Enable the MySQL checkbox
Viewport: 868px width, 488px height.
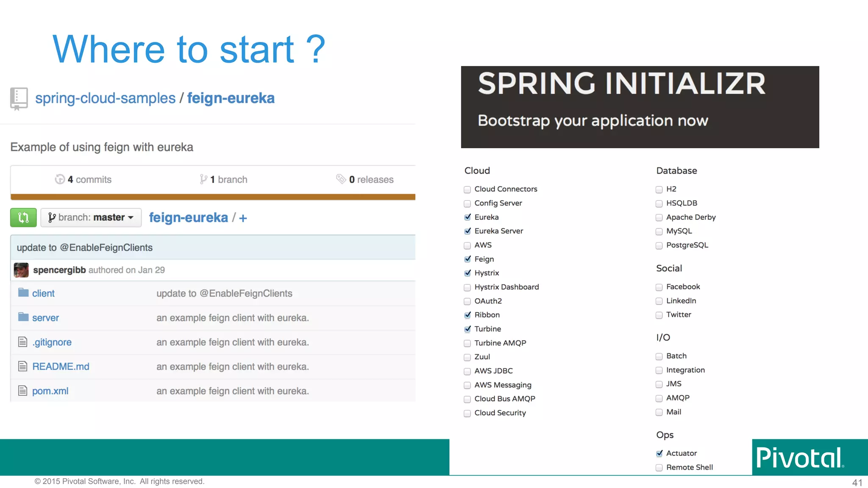point(659,231)
